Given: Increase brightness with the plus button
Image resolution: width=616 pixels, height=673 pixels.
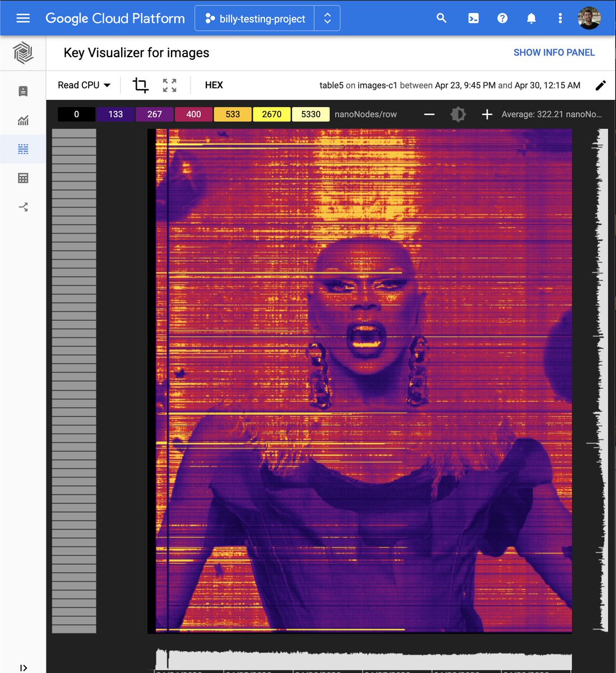Looking at the screenshot, I should [487, 114].
